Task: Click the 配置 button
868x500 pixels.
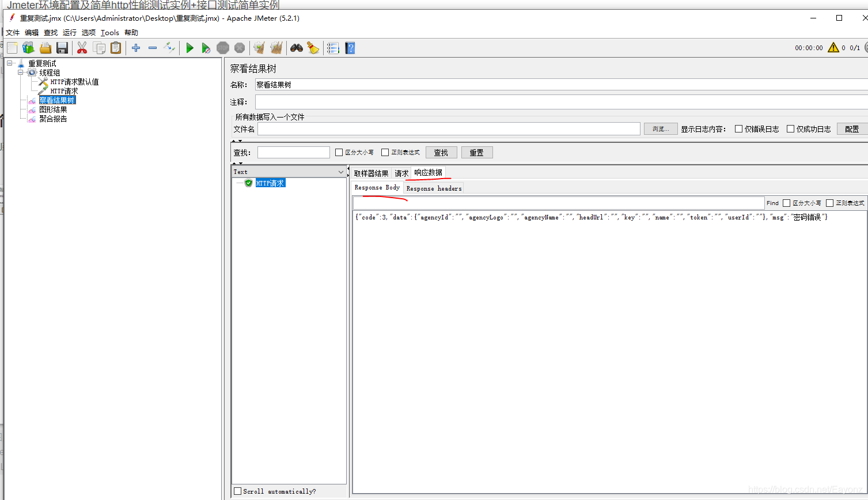Action: tap(852, 129)
